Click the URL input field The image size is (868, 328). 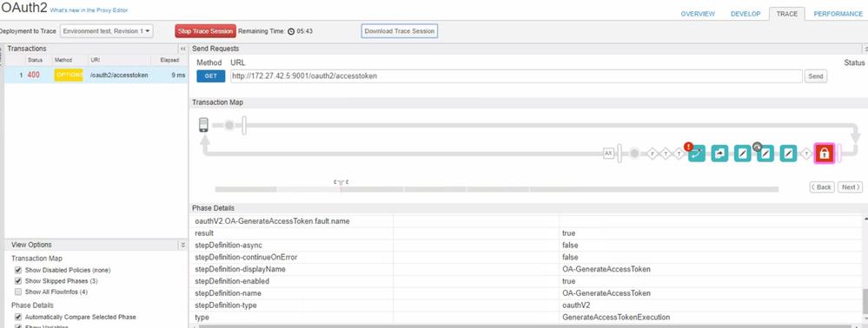click(x=516, y=76)
